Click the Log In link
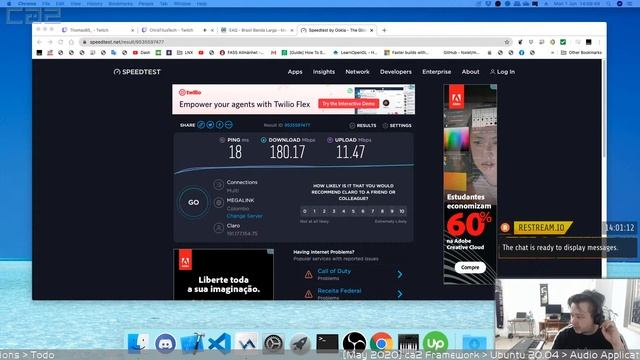This screenshot has width=640, height=360. pos(502,72)
